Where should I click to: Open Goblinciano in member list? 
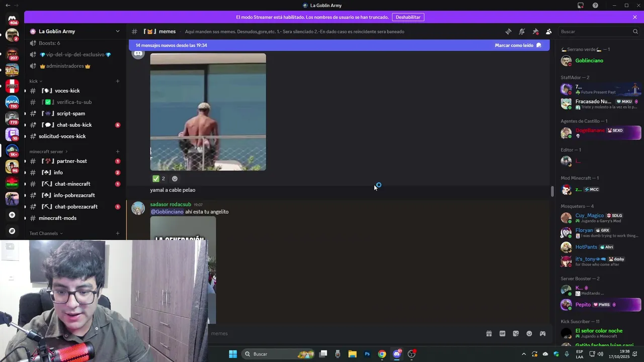600,61
